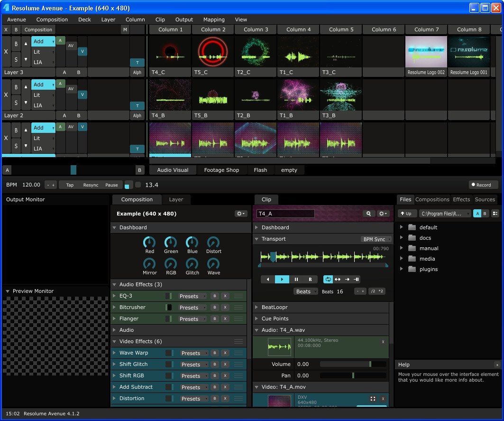
Task: Remove the Wave Warp effect with X
Action: (x=225, y=353)
